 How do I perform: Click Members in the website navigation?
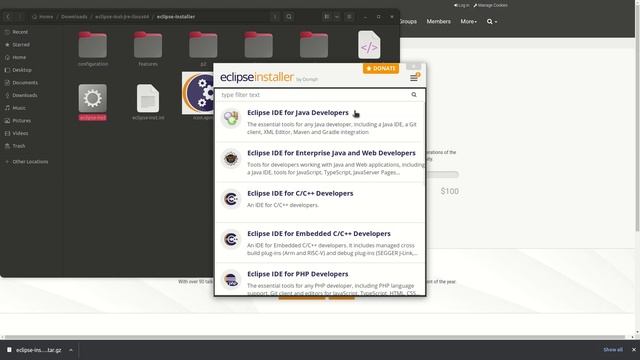point(439,21)
